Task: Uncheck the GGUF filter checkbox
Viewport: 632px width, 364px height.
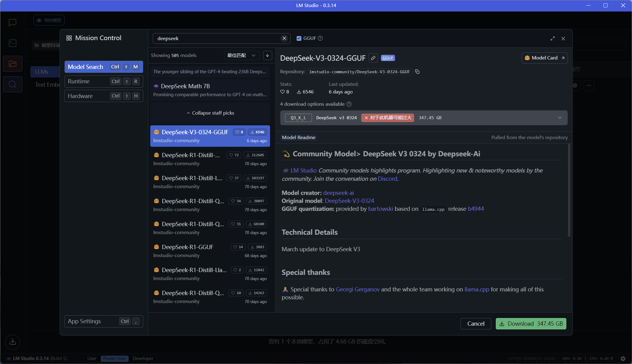Action: (x=299, y=38)
